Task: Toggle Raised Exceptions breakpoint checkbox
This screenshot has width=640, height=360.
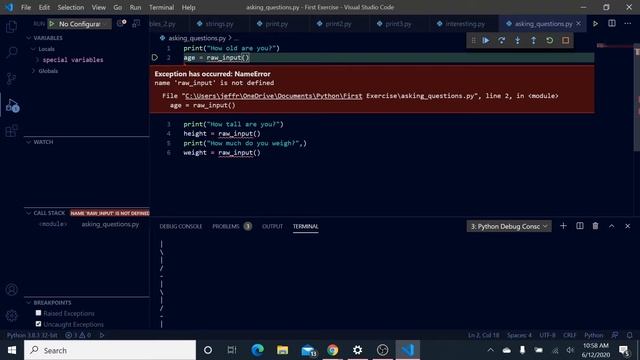Action: [38, 313]
